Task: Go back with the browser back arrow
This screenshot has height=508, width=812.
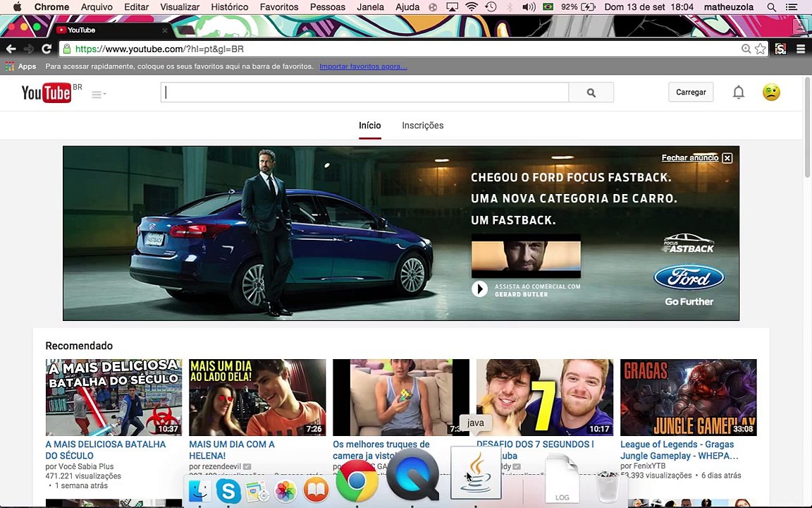Action: (11, 49)
